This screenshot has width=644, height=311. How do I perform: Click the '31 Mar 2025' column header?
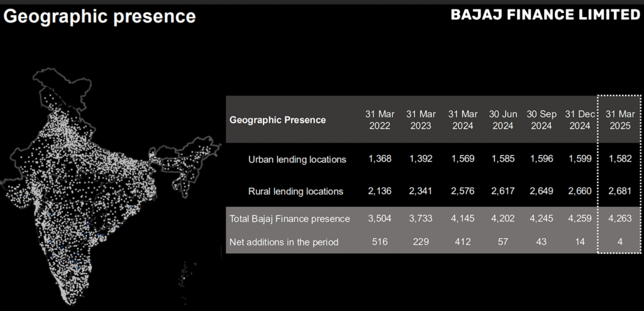(620, 120)
